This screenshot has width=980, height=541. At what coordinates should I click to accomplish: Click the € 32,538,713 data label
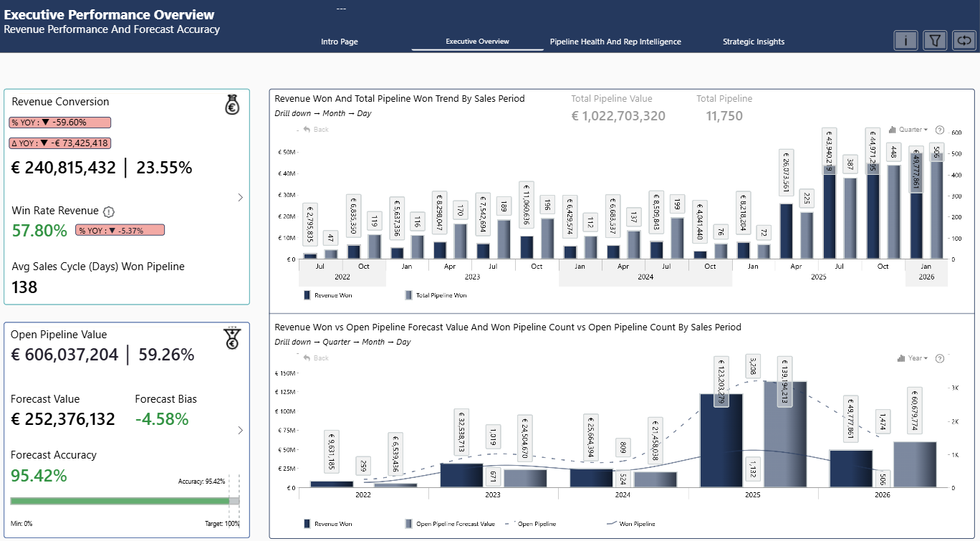462,433
